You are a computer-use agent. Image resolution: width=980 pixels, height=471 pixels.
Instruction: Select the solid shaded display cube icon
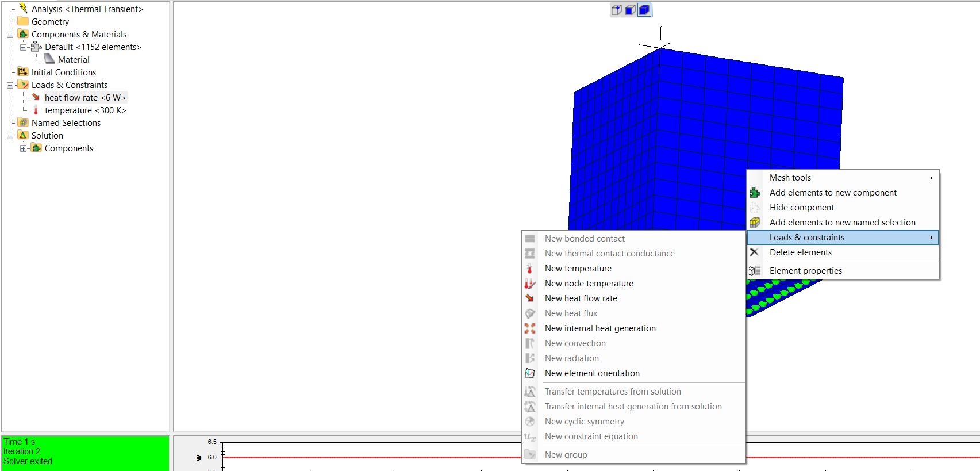point(644,10)
